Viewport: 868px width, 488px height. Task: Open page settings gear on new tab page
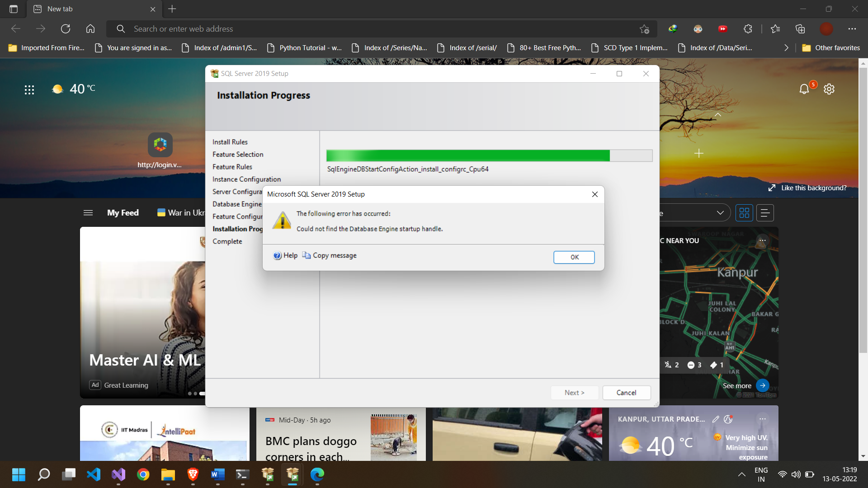(829, 89)
